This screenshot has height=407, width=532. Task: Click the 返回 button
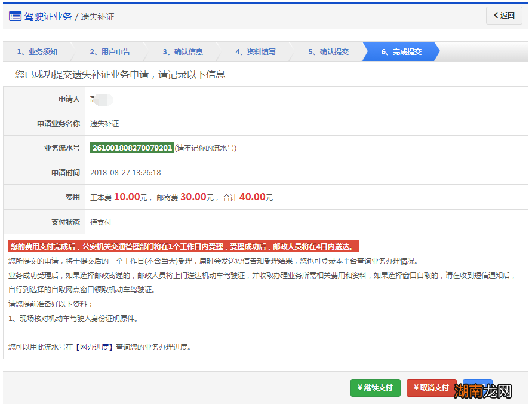[x=505, y=16]
